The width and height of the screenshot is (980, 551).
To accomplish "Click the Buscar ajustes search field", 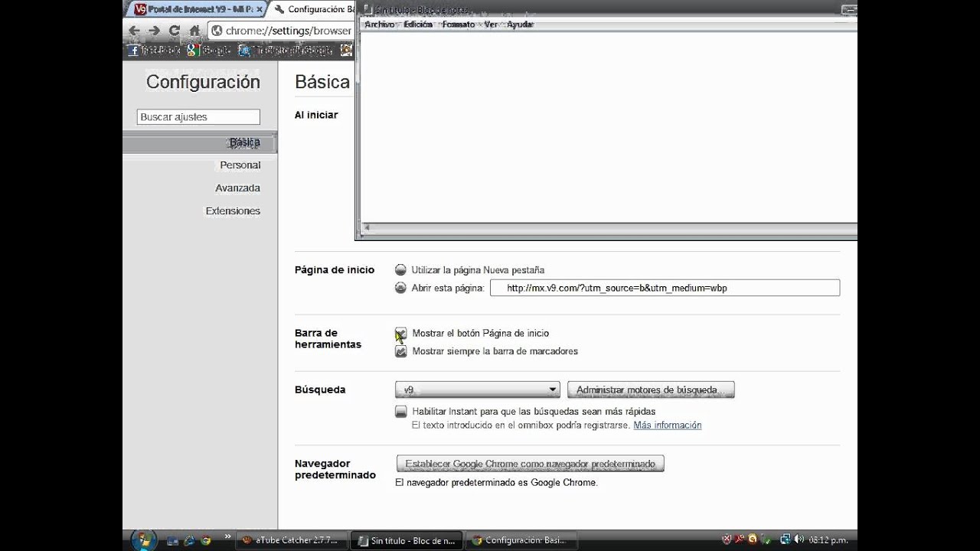I will (198, 117).
